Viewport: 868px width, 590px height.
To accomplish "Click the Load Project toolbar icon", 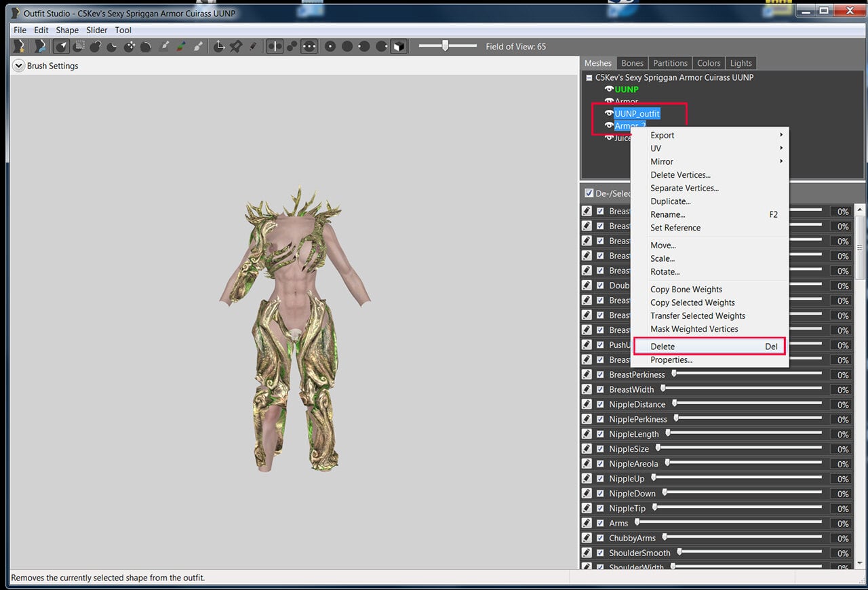I will tap(41, 46).
